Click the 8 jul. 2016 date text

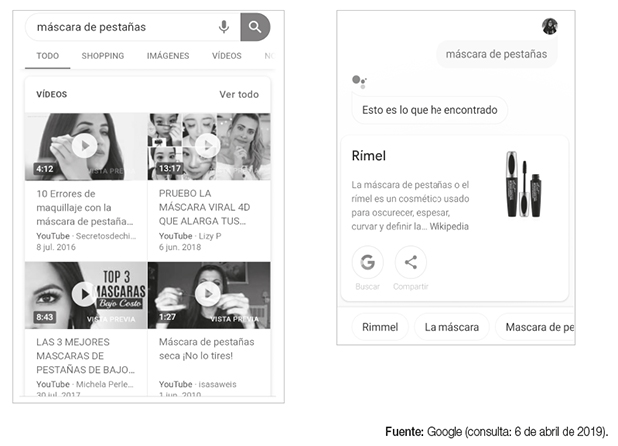(x=56, y=247)
